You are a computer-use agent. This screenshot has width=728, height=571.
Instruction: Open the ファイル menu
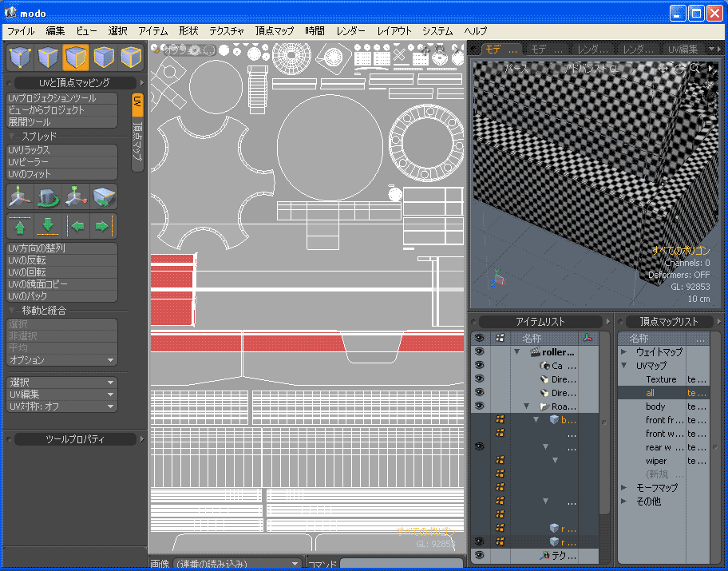pyautogui.click(x=21, y=31)
